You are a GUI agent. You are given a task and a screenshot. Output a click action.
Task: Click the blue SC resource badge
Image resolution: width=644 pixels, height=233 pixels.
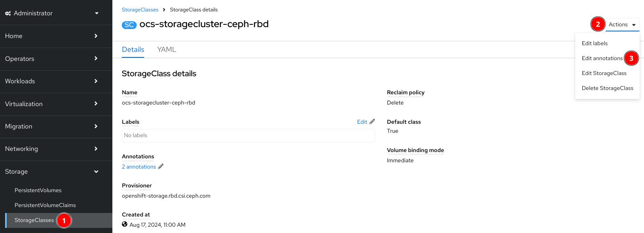click(129, 25)
